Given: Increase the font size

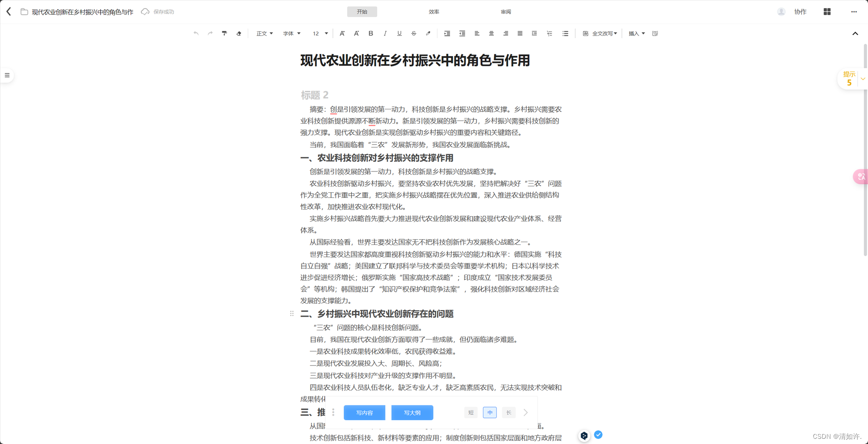Looking at the screenshot, I should click(x=342, y=33).
